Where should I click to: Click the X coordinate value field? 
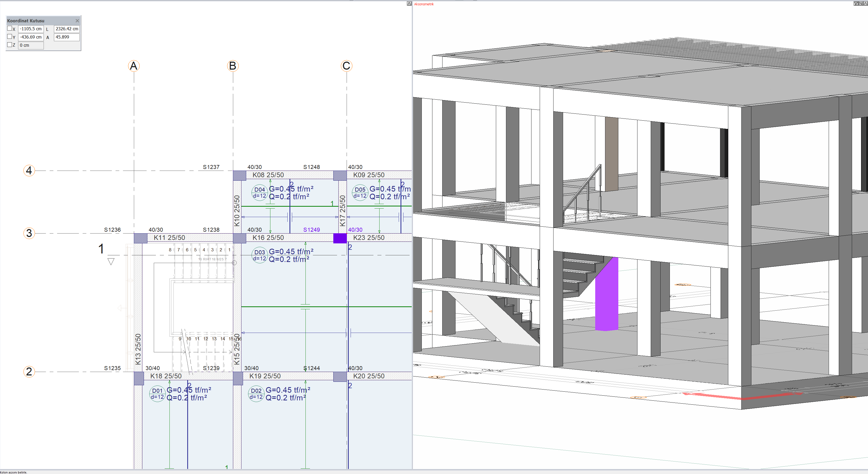pyautogui.click(x=31, y=29)
